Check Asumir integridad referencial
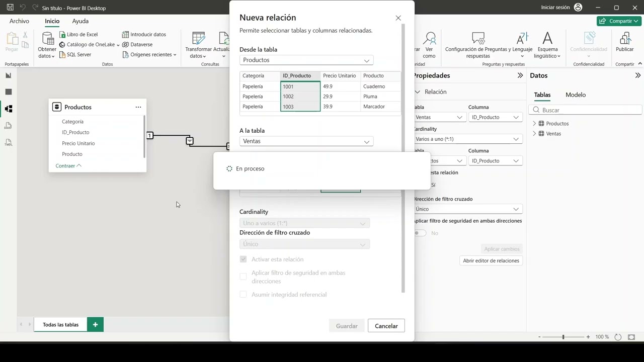Viewport: 644px width, 362px height. point(243,295)
